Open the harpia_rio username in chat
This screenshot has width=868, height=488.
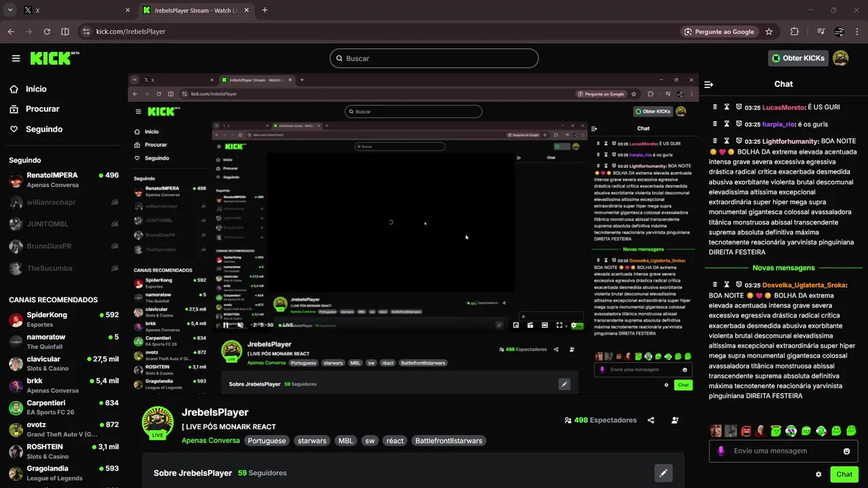(778, 124)
